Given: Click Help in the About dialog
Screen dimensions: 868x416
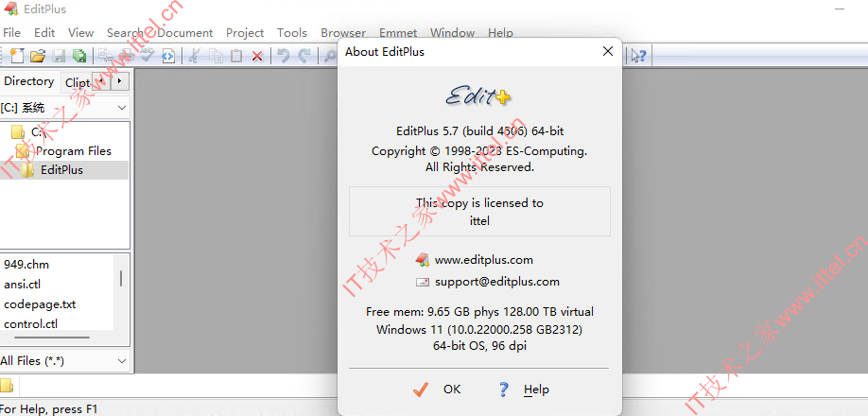Looking at the screenshot, I should coord(524,390).
